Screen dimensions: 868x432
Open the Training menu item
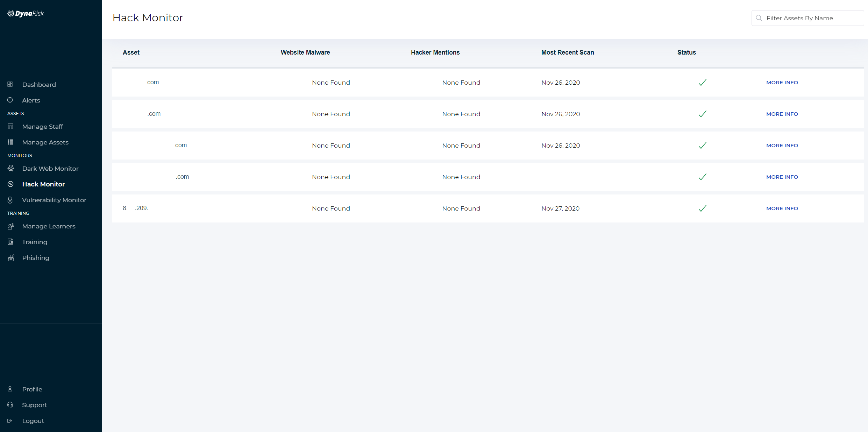(35, 242)
